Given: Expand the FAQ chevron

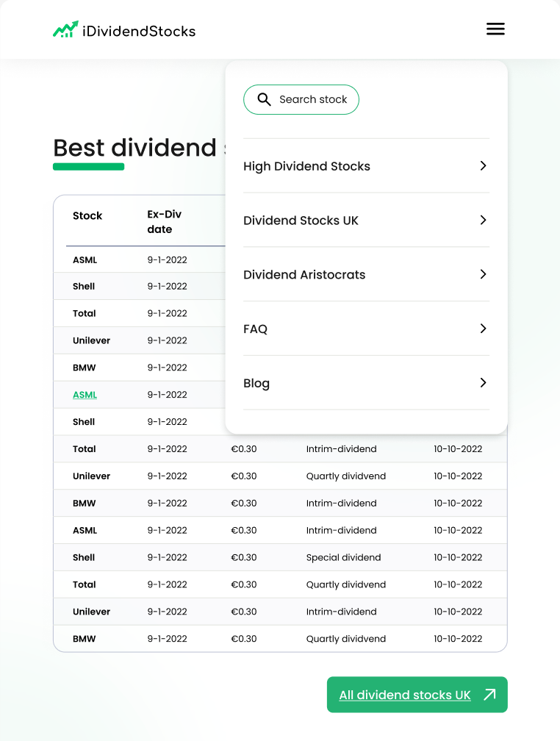Looking at the screenshot, I should click(x=483, y=329).
